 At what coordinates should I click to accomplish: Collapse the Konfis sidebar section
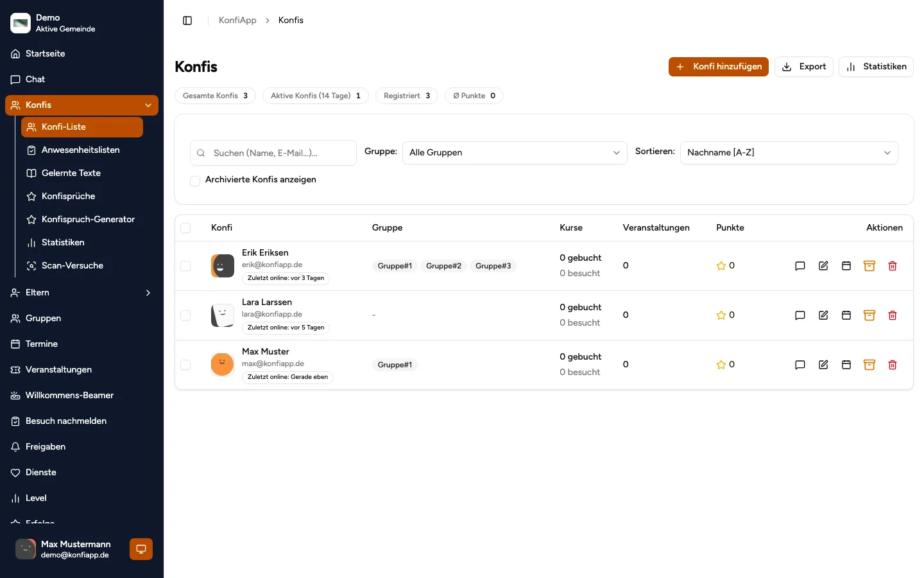[x=148, y=105]
